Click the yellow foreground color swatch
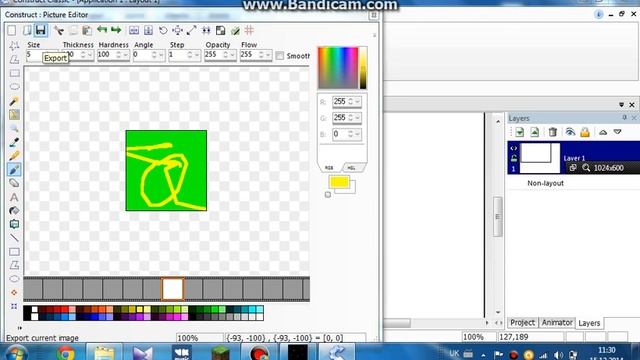Image resolution: width=640 pixels, height=360 pixels. pos(339,182)
